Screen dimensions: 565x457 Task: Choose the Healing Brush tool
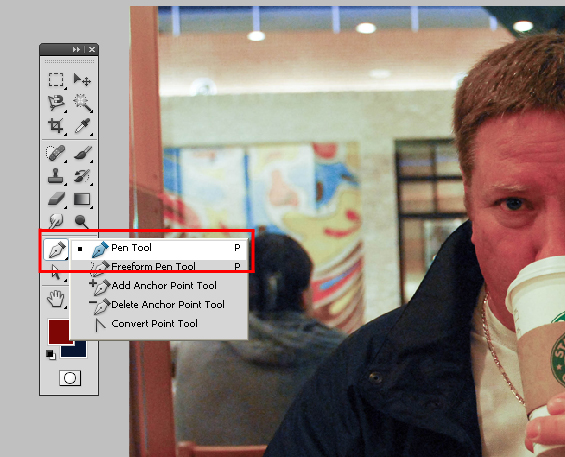pyautogui.click(x=56, y=153)
